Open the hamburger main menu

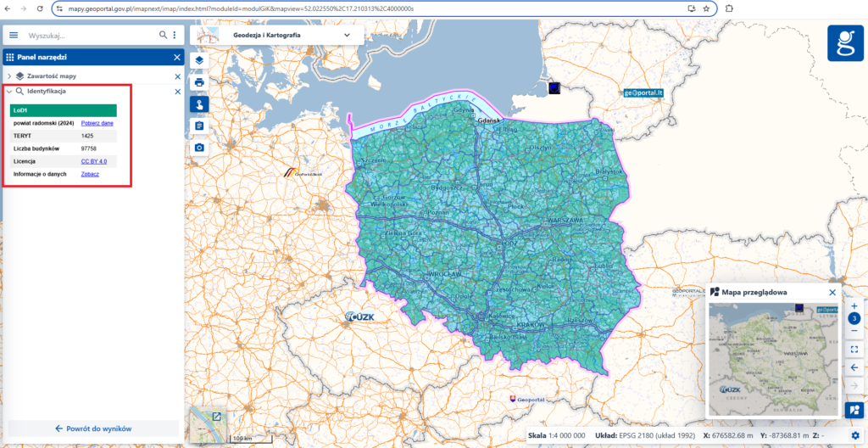pyautogui.click(x=14, y=35)
